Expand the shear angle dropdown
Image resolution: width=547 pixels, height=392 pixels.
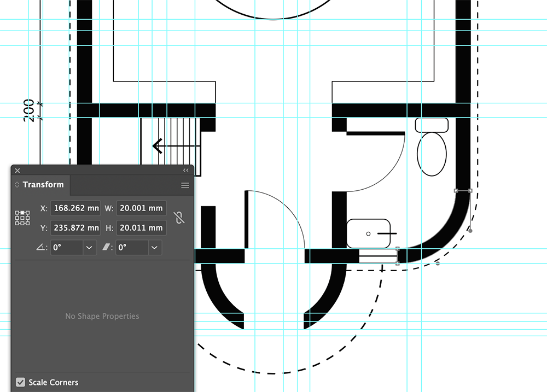pos(155,248)
